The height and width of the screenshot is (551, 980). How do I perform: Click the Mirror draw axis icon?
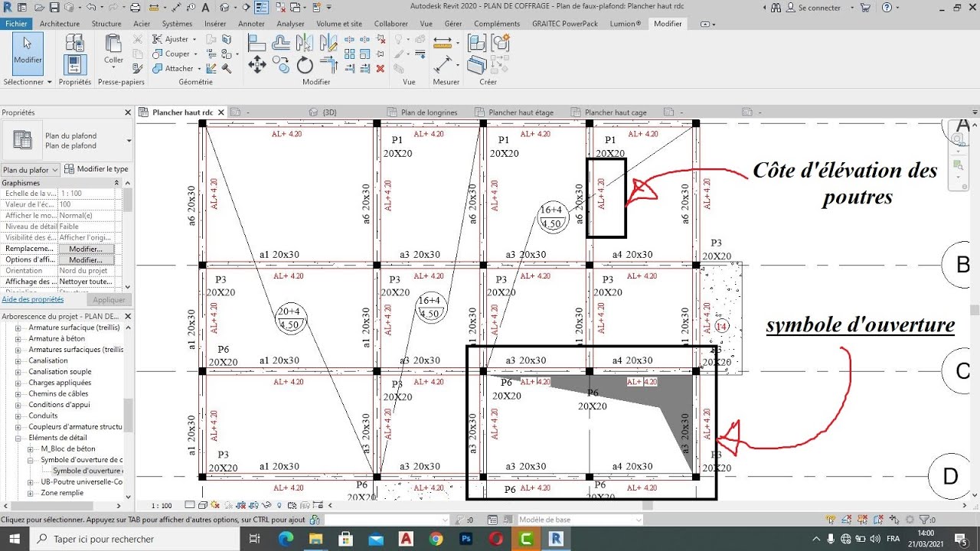[328, 43]
